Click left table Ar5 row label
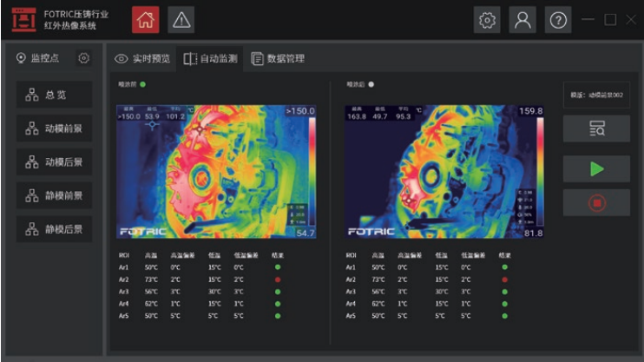644x362 pixels. tap(123, 316)
